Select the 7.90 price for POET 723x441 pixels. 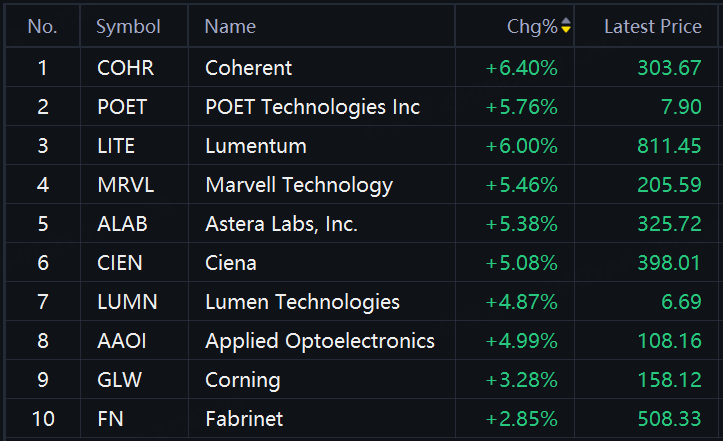pos(681,107)
